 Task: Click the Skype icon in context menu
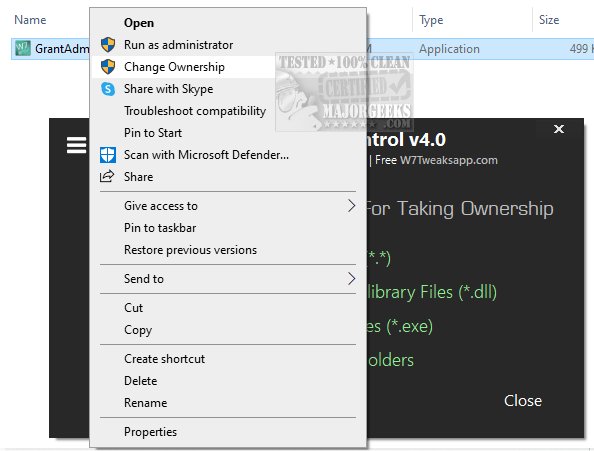pyautogui.click(x=108, y=89)
